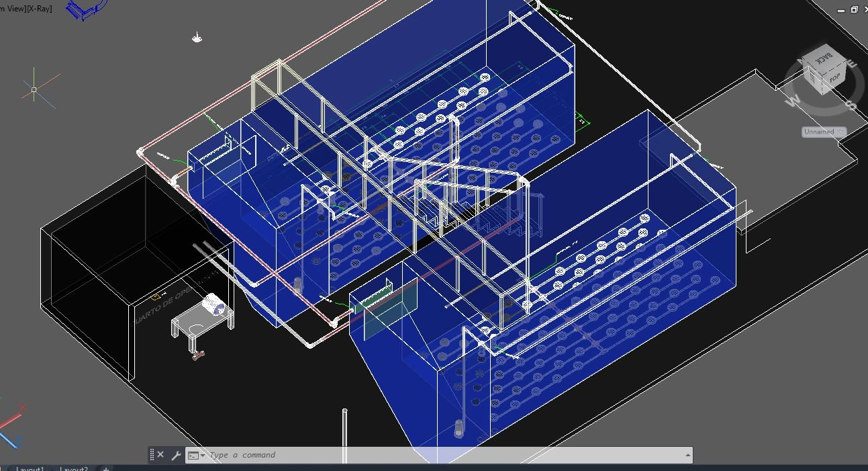Grab the command line grip handle

coord(152,455)
